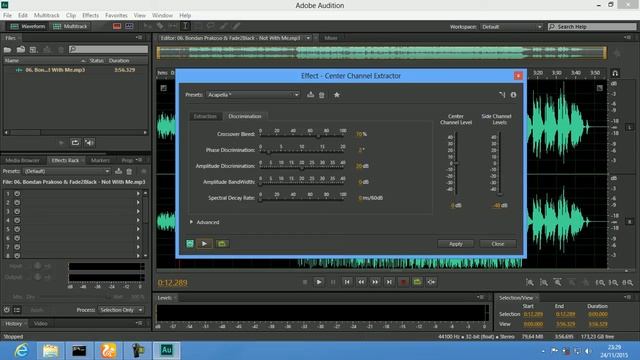Image resolution: width=640 pixels, height=360 pixels.
Task: Open the Markers tab
Action: [100, 160]
